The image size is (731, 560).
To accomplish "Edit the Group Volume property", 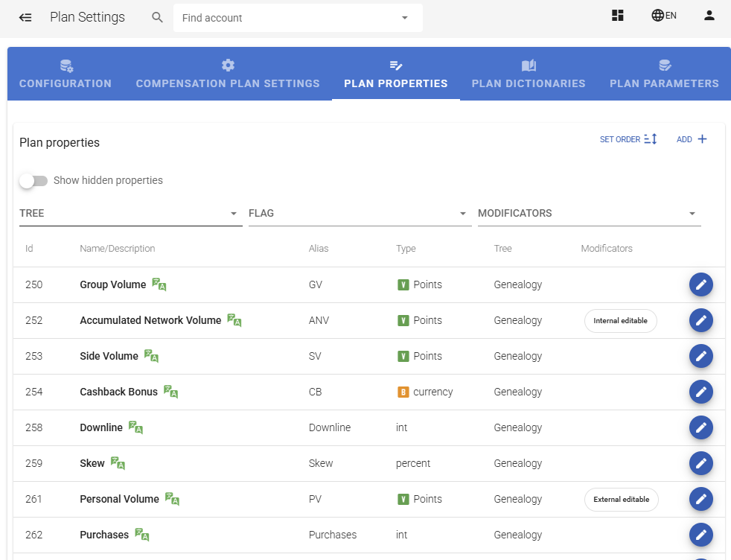I will (700, 284).
